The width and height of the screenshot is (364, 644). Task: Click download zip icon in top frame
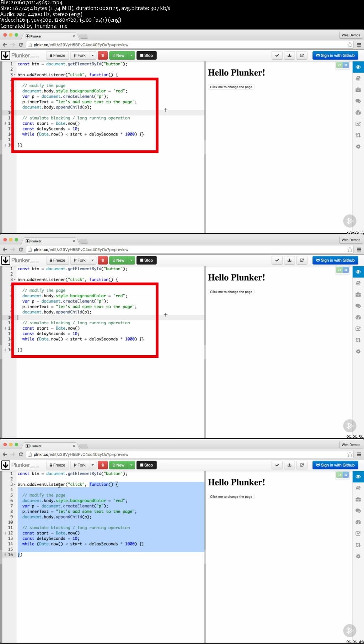tap(289, 55)
